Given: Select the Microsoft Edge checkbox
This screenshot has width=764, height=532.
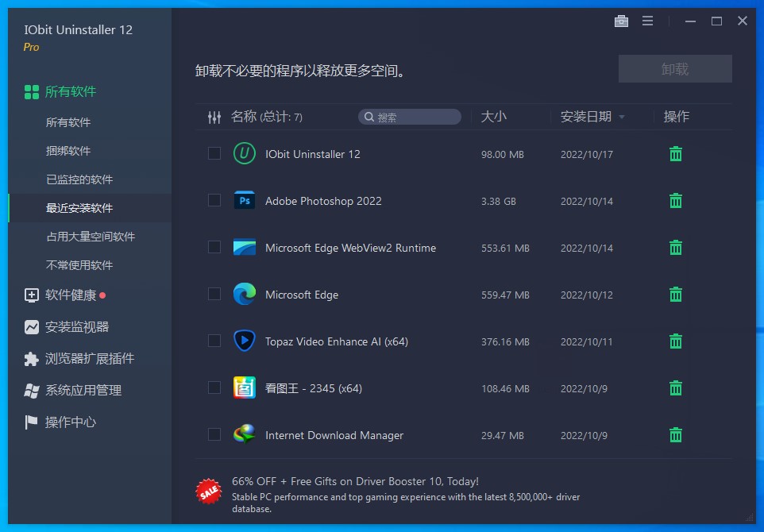Looking at the screenshot, I should pyautogui.click(x=214, y=294).
